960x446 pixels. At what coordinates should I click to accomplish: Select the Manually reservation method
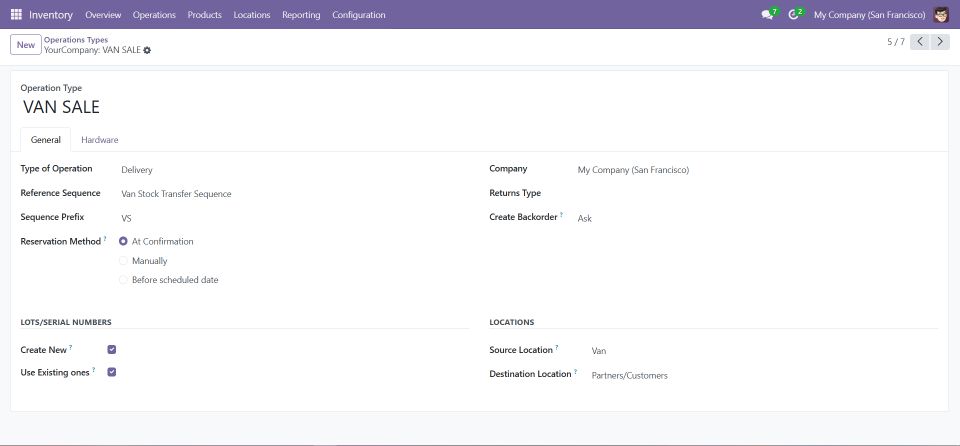click(x=124, y=261)
